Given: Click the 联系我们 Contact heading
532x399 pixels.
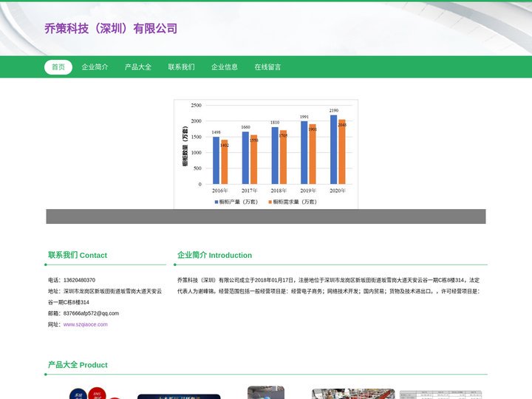Looking at the screenshot, I should pos(78,255).
